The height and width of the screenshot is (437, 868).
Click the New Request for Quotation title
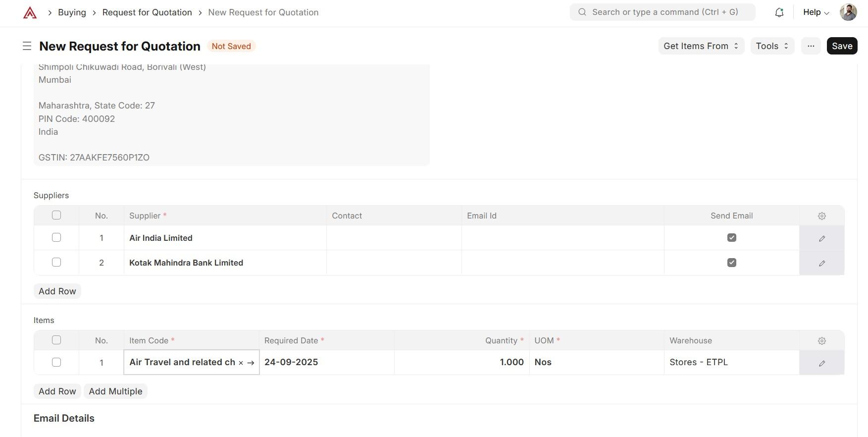pyautogui.click(x=120, y=46)
